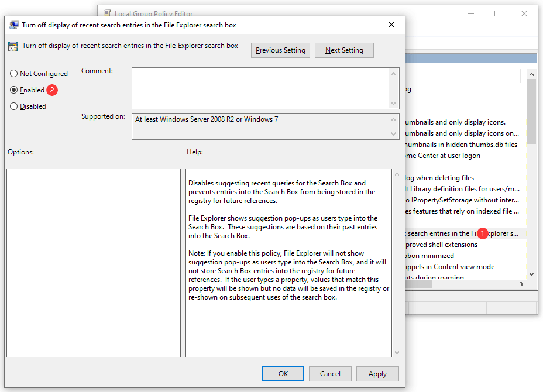Apply the policy changes
The width and height of the screenshot is (543, 392).
(377, 374)
